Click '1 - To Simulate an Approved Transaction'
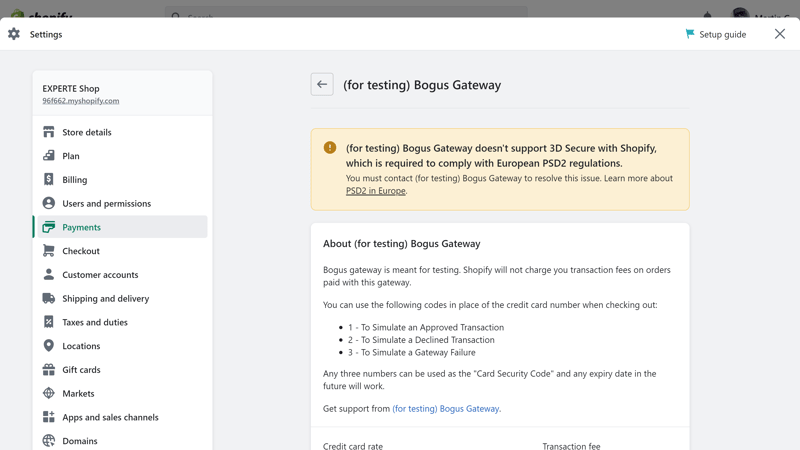800x450 pixels. (x=426, y=328)
